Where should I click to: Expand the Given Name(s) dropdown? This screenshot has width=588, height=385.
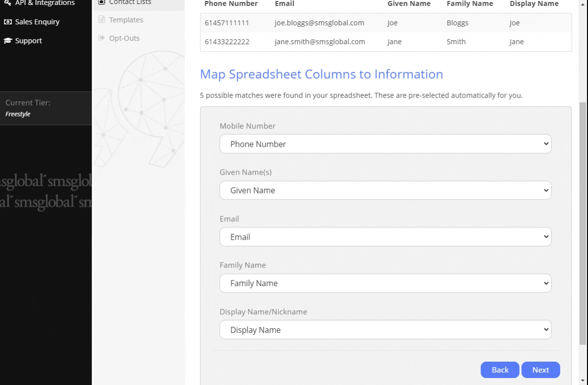coord(385,191)
